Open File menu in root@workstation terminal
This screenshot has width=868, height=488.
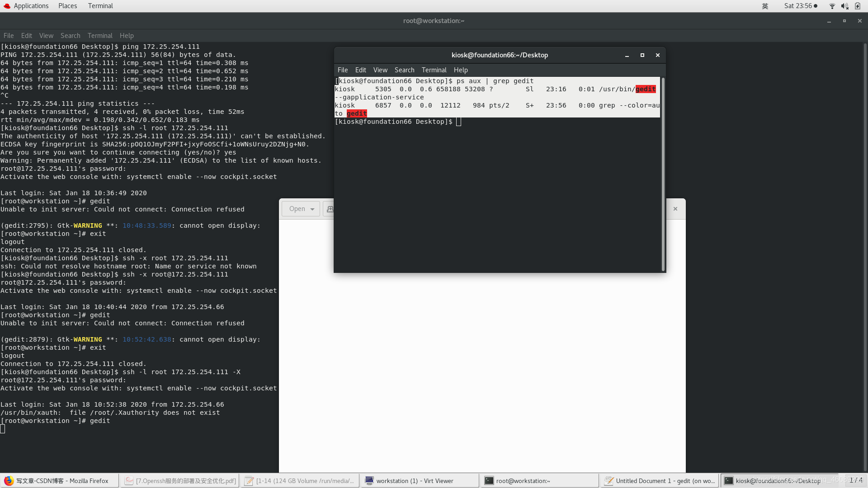pos(9,36)
